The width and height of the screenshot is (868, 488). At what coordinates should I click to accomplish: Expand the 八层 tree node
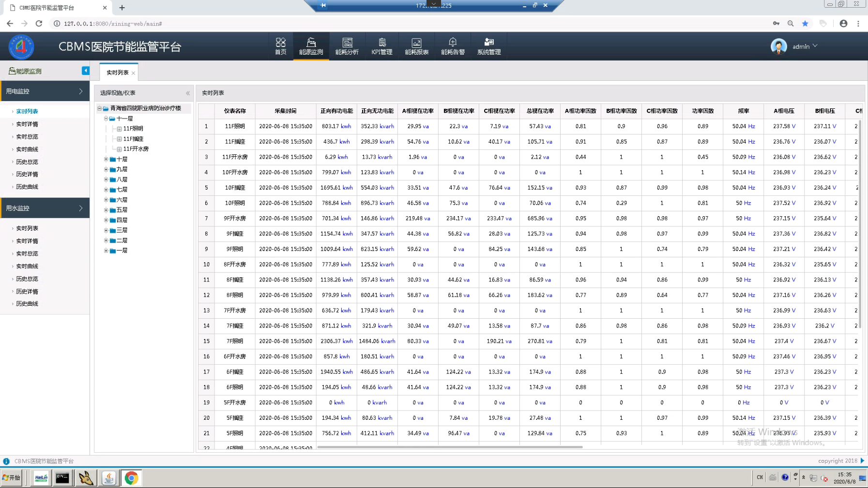tap(106, 179)
